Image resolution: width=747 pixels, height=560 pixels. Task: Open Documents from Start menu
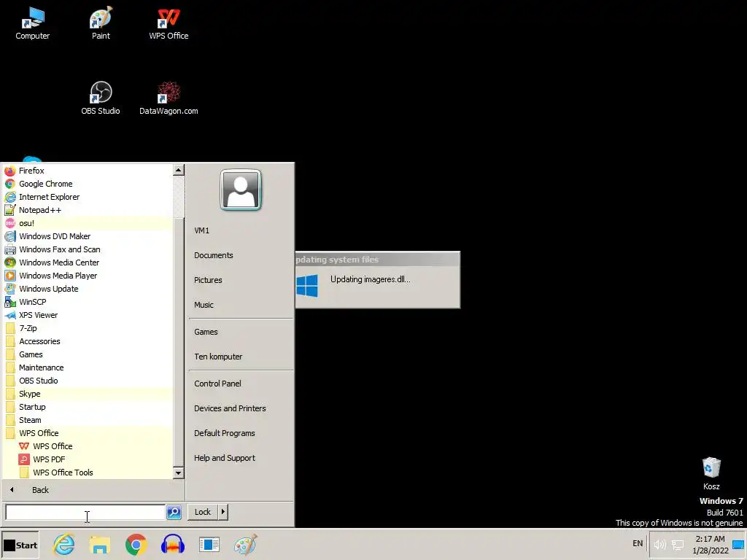coord(214,255)
